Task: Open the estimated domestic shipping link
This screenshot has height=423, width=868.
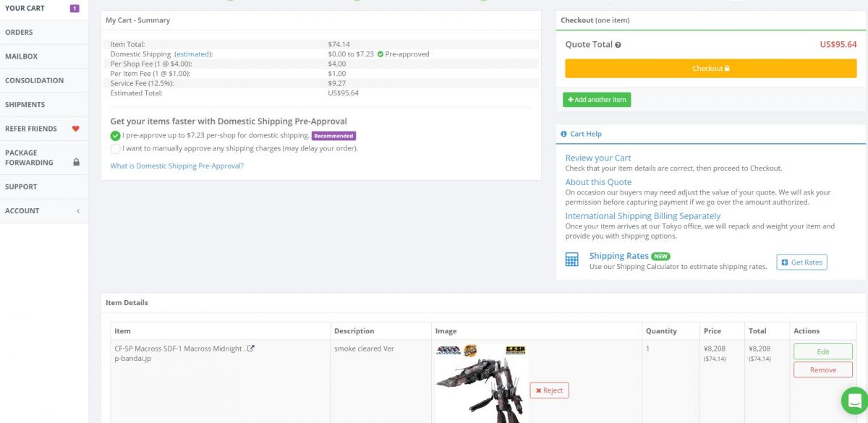Action: tap(193, 54)
